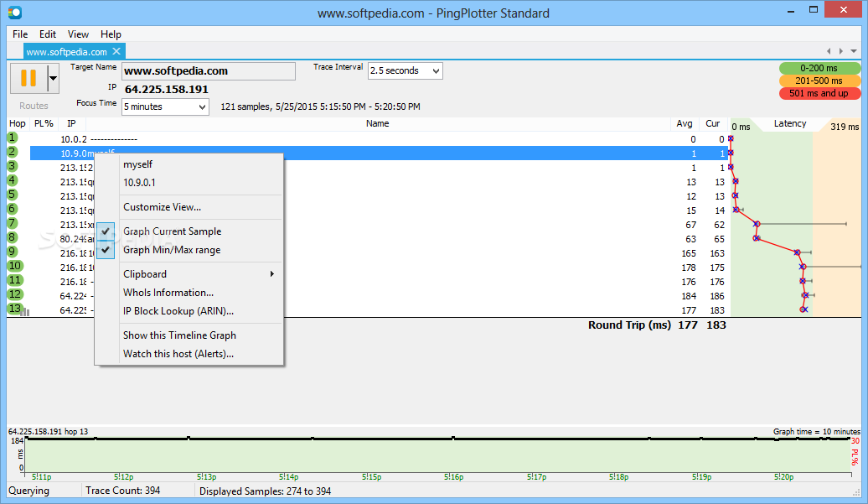Image resolution: width=868 pixels, height=504 pixels.
Task: Click hop 6 green circle icon
Action: tap(13, 209)
